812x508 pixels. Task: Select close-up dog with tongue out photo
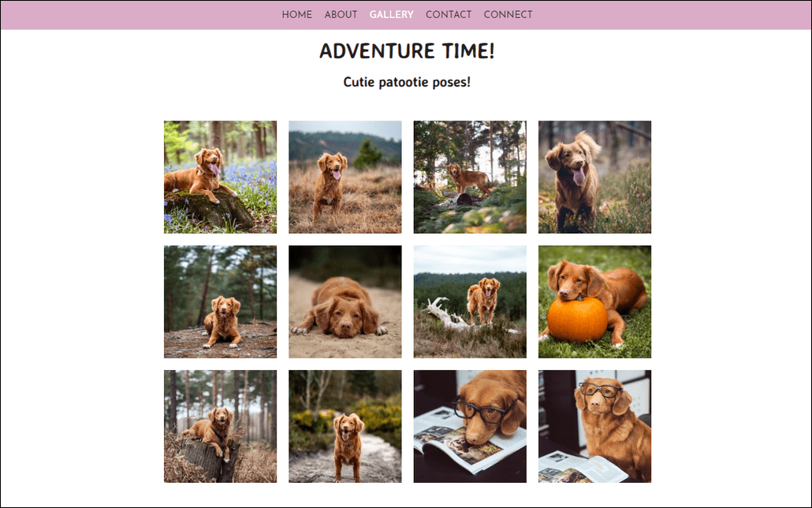[x=594, y=177]
